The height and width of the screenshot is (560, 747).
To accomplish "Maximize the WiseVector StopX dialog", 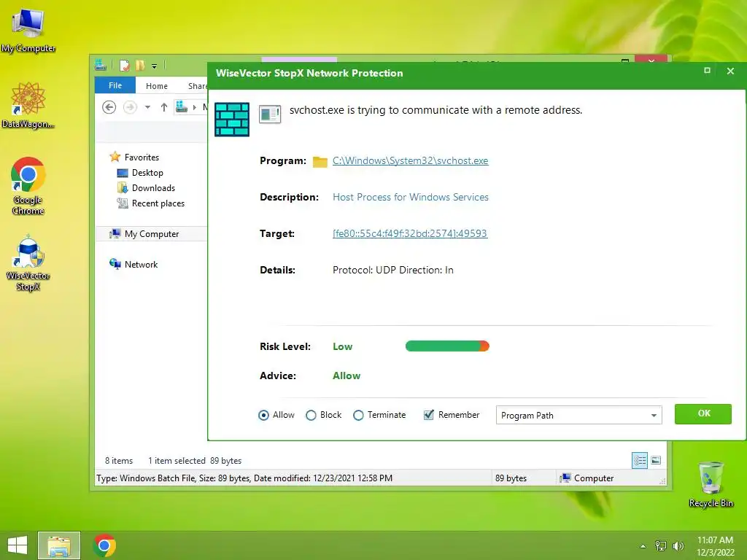I will coord(707,71).
